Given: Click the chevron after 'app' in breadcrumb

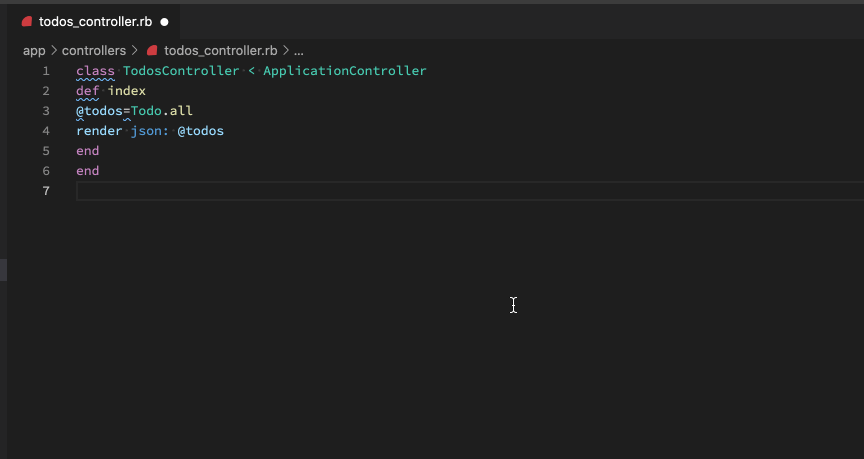Looking at the screenshot, I should pyautogui.click(x=54, y=51).
